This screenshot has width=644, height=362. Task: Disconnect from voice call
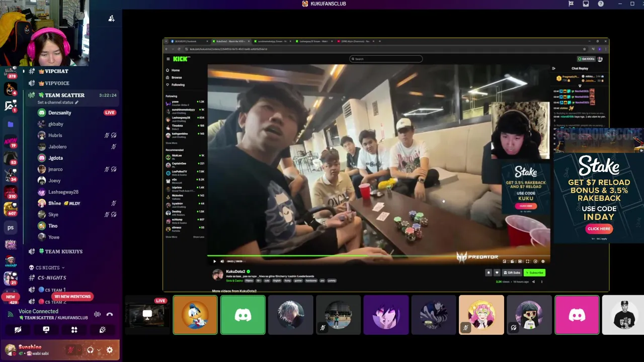110,315
